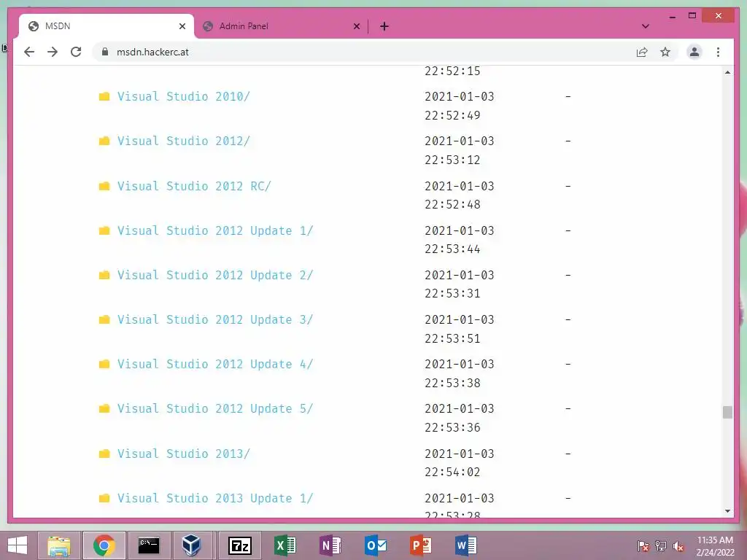Launch Word from the taskbar
Screen dimensions: 747x560
(465, 545)
